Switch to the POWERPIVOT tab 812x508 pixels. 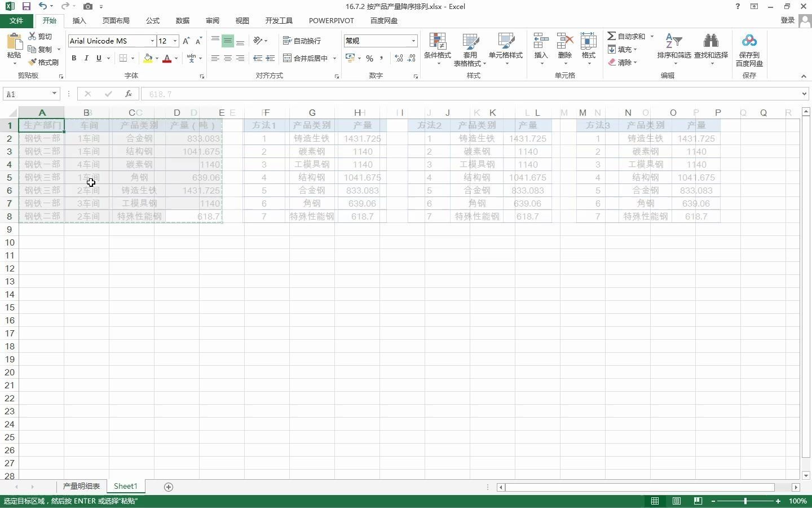point(331,20)
